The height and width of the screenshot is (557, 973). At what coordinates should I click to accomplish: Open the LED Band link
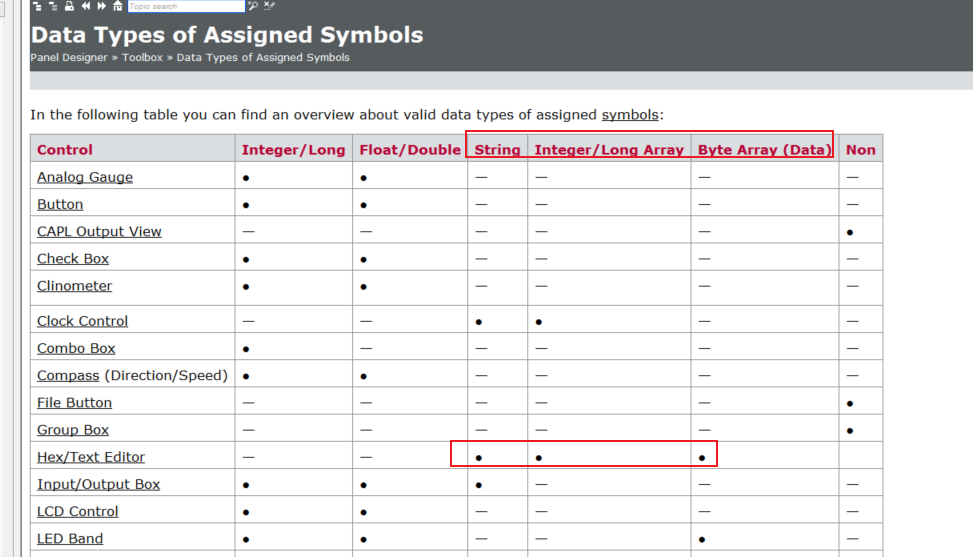click(70, 539)
